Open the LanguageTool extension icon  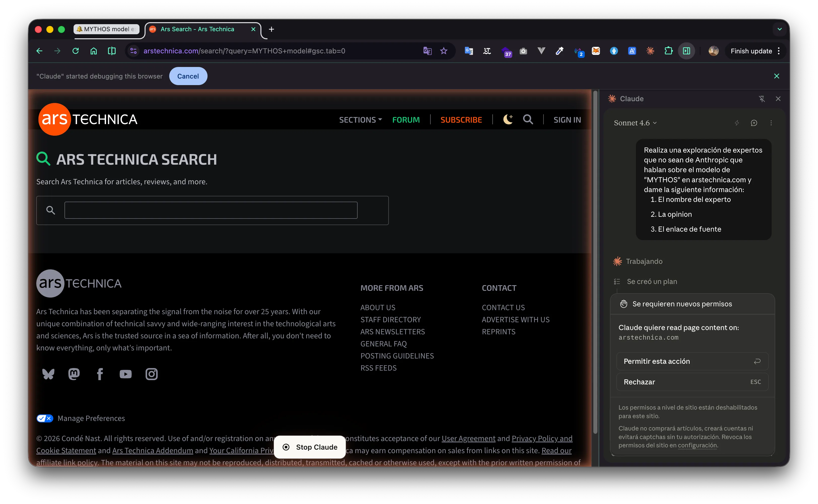point(487,51)
